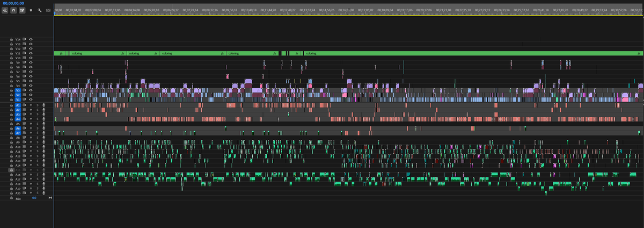The height and width of the screenshot is (228, 644).
Task: Toggle the lock on track V11
Action: coord(11,53)
